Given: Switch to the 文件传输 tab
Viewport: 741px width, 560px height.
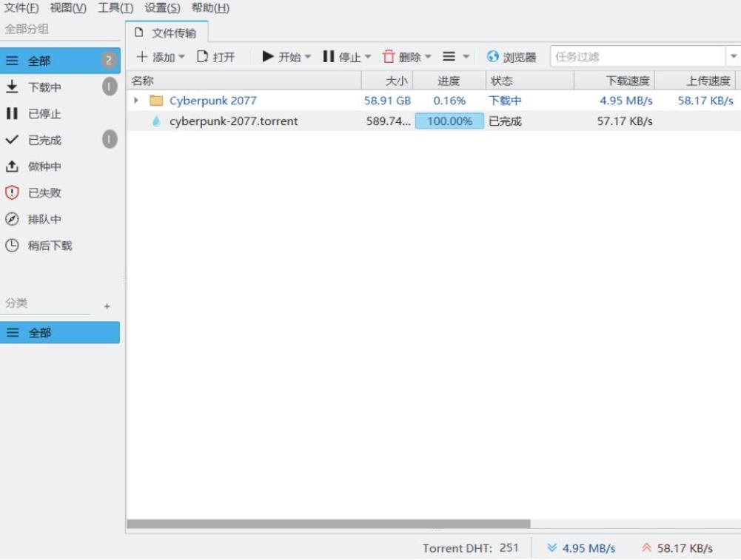Looking at the screenshot, I should [167, 33].
